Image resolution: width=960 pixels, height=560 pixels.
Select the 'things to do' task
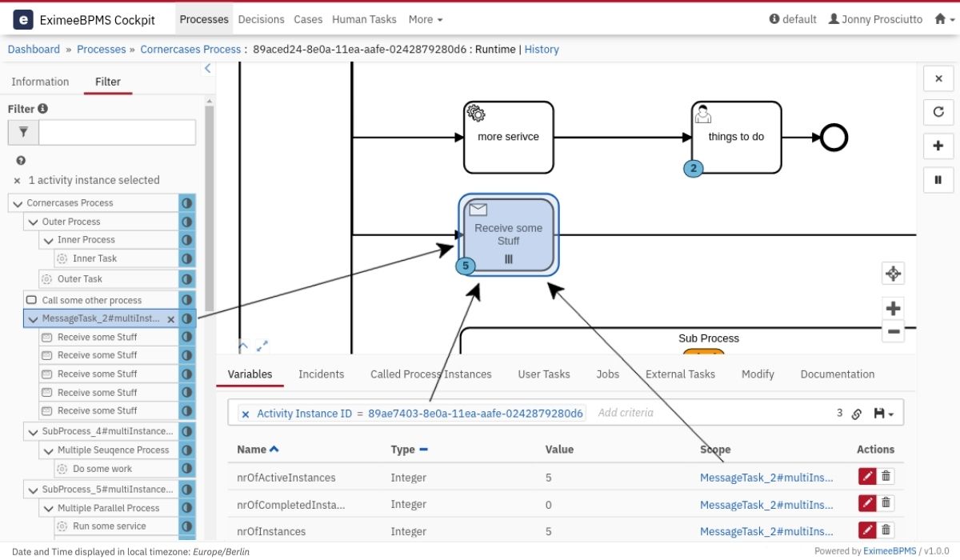coord(736,137)
